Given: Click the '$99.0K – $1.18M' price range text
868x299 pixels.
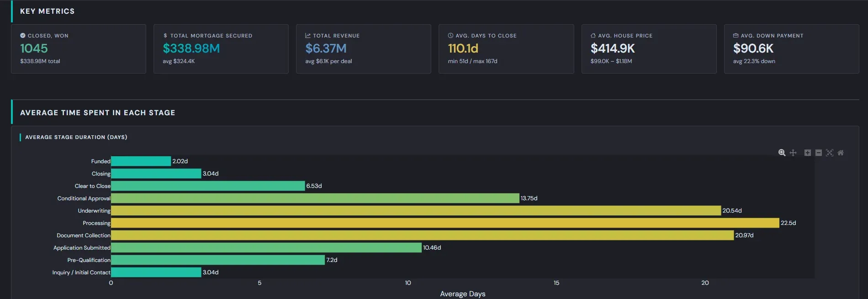Looking at the screenshot, I should click(611, 61).
